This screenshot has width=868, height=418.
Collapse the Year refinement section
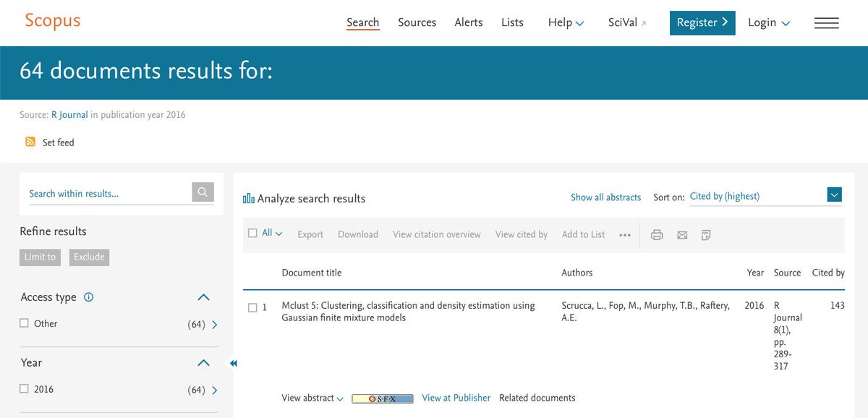[x=203, y=362]
